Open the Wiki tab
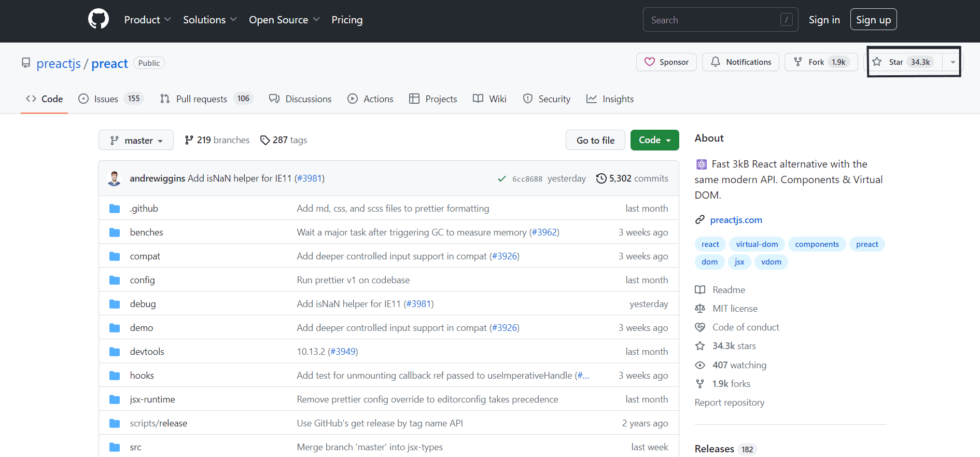This screenshot has height=457, width=980. point(489,99)
